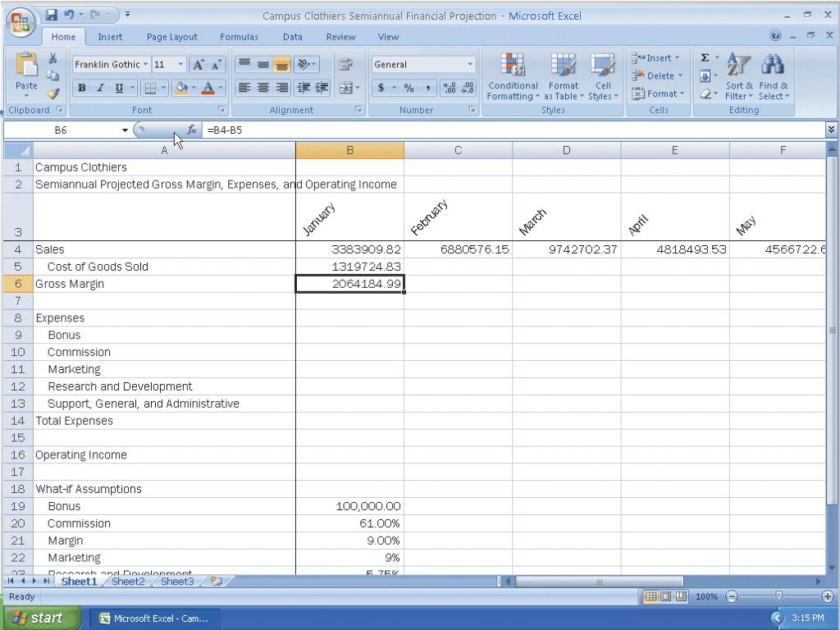Open the Data ribbon tab

pyautogui.click(x=293, y=37)
